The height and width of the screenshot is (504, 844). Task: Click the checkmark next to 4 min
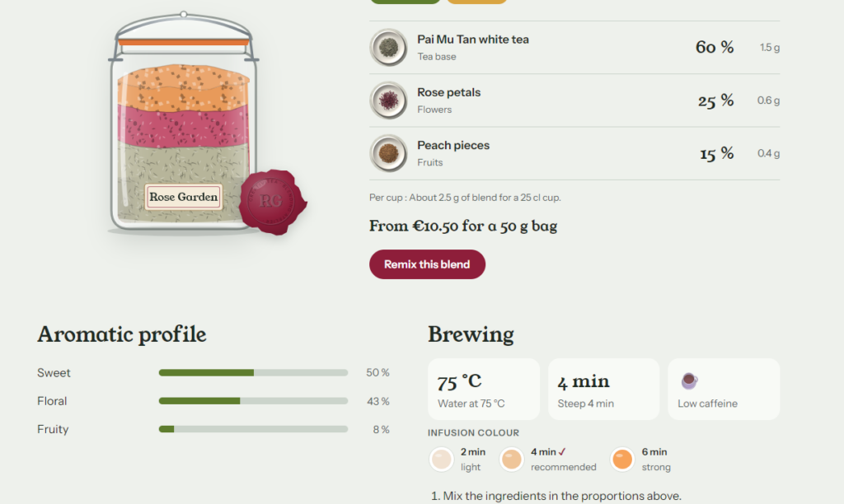click(x=562, y=452)
